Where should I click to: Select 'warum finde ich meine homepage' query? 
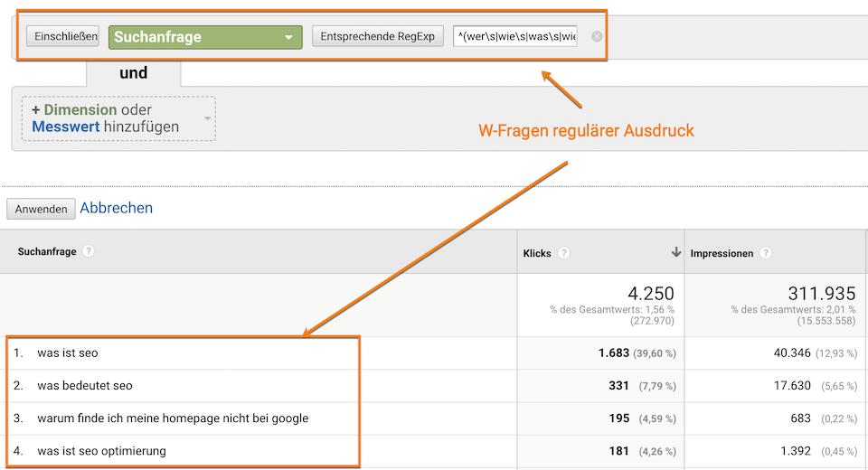173,418
